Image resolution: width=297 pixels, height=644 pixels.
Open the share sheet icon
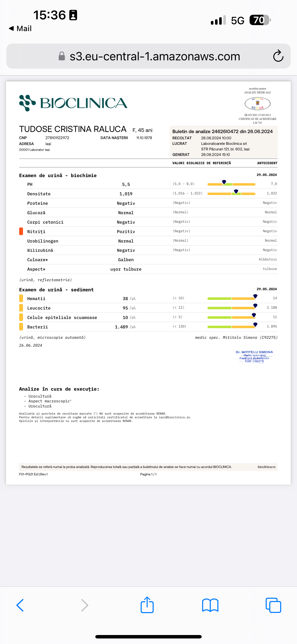(147, 605)
